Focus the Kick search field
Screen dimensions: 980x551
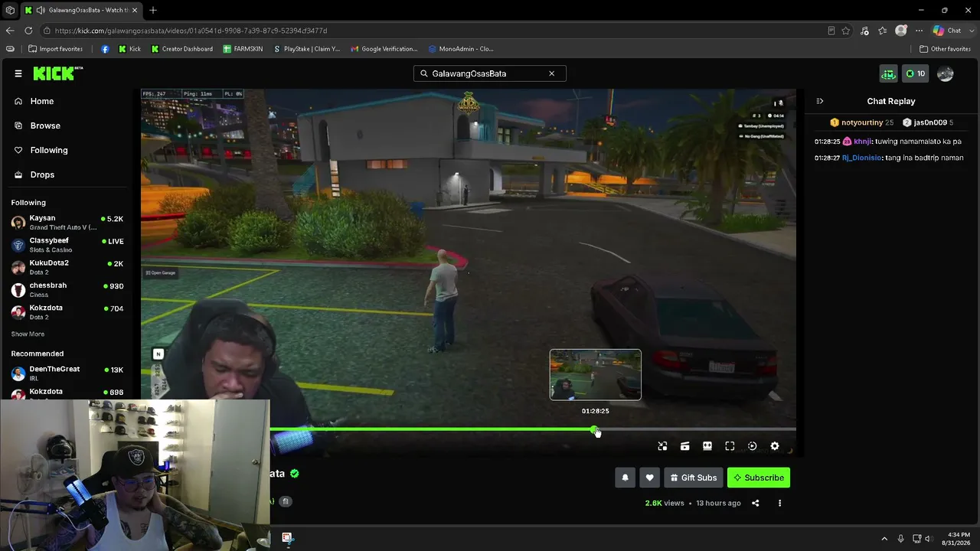[x=489, y=73]
